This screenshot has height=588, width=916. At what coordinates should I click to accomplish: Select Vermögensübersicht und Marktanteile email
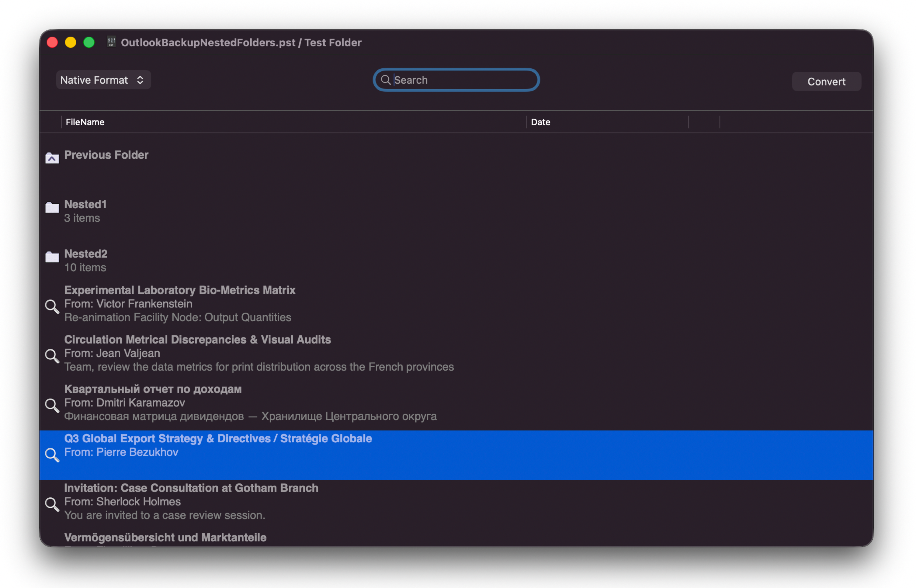coord(165,538)
